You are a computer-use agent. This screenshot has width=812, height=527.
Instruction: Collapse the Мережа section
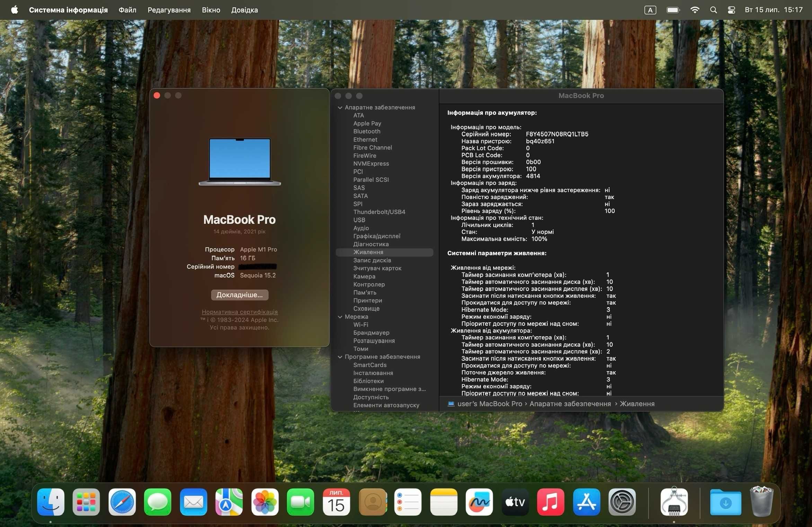(x=340, y=317)
